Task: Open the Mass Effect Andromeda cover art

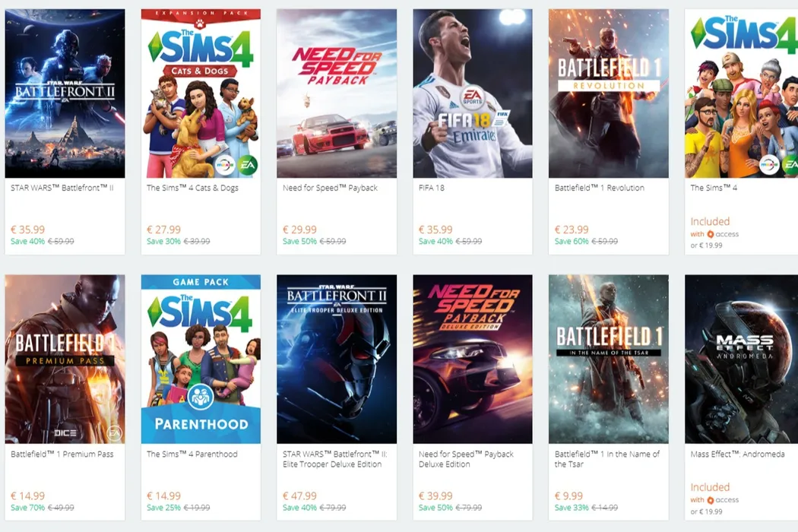Action: click(742, 359)
